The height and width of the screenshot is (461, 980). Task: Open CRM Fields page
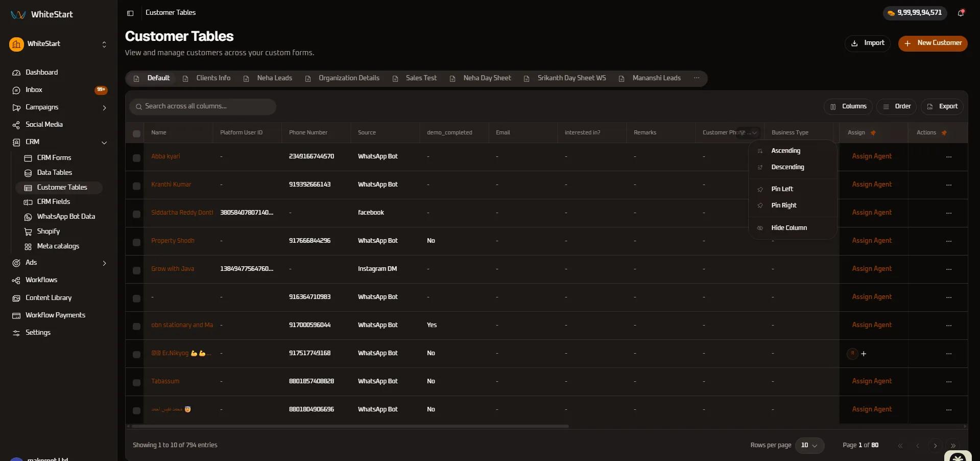[x=53, y=202]
